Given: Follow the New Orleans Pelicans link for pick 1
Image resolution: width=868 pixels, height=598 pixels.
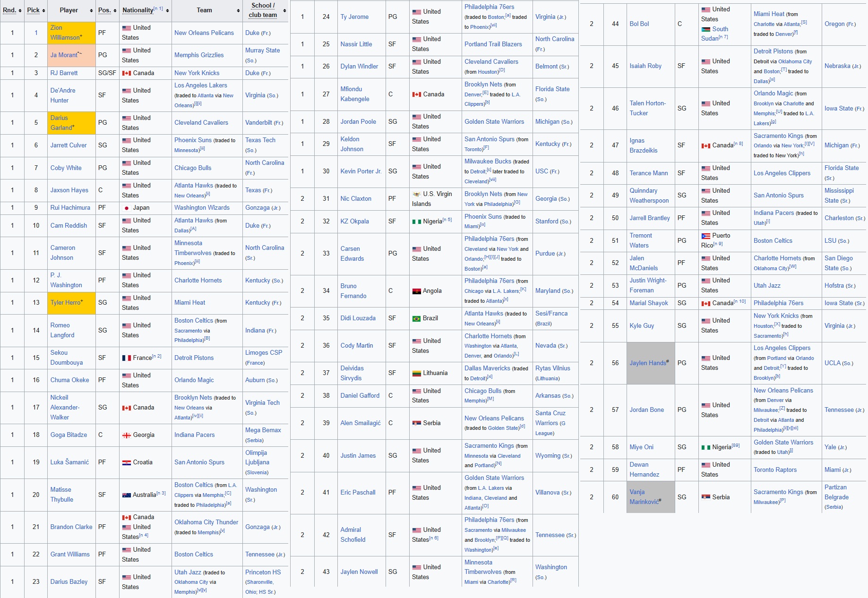Looking at the screenshot, I should coord(204,33).
